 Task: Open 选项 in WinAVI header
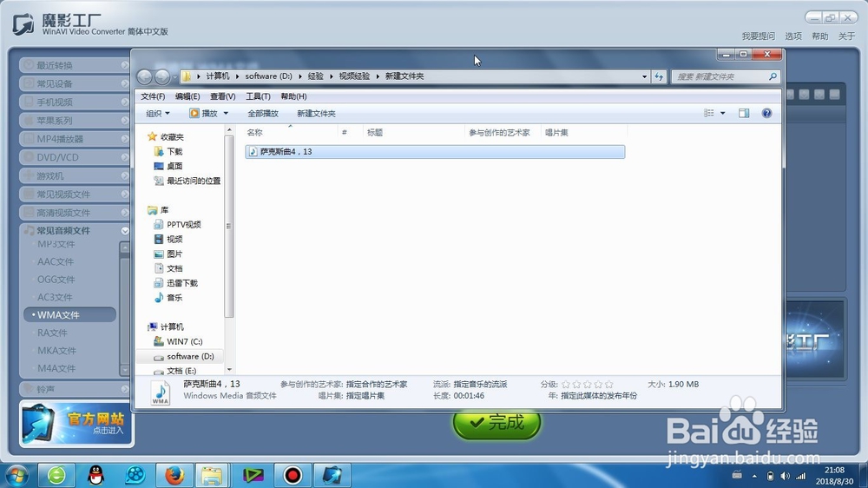click(793, 36)
